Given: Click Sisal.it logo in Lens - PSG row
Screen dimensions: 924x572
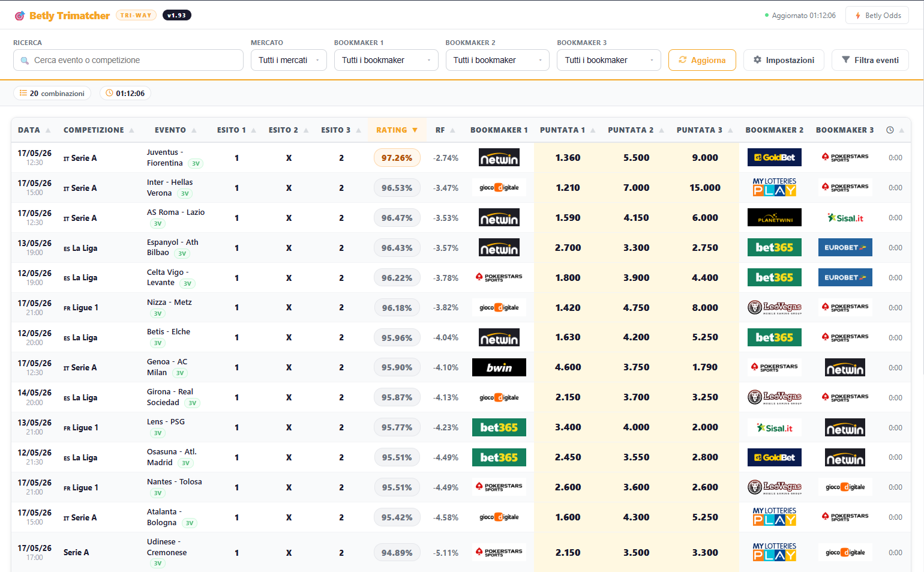Looking at the screenshot, I should 775,428.
